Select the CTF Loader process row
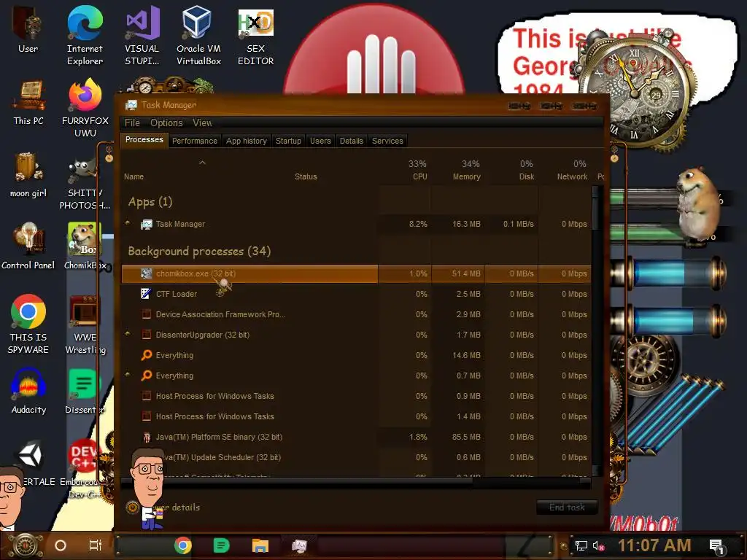This screenshot has height=560, width=747. click(x=356, y=295)
